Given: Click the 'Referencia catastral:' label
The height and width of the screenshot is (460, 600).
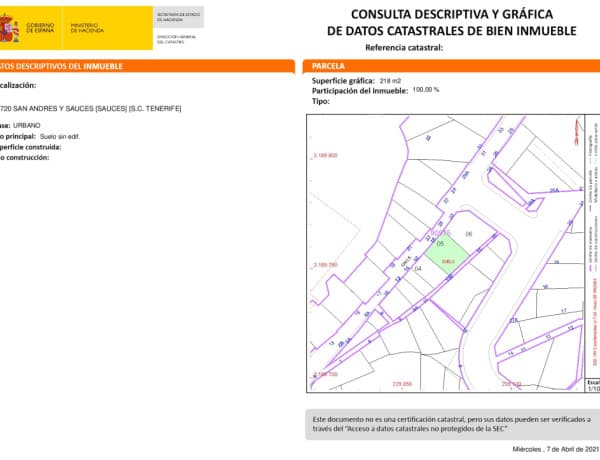Looking at the screenshot, I should click(404, 48).
